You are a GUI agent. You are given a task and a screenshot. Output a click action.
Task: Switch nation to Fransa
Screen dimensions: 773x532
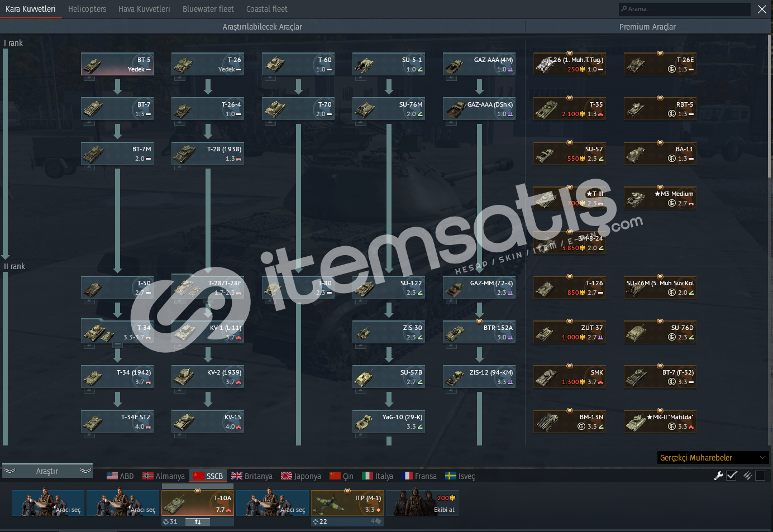point(419,476)
